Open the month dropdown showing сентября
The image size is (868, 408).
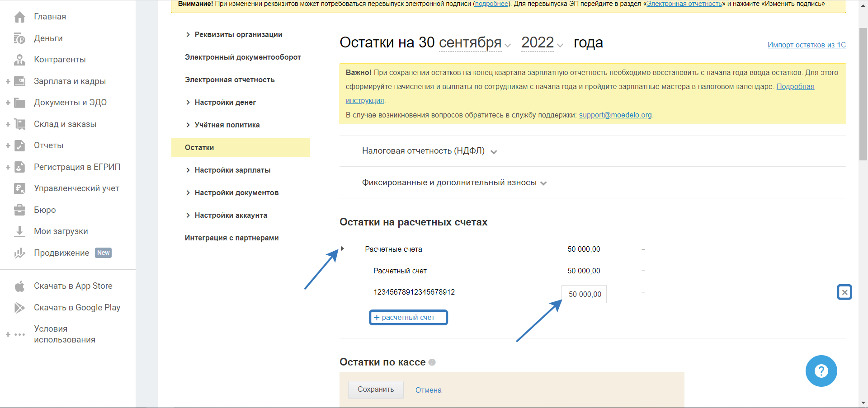point(475,43)
